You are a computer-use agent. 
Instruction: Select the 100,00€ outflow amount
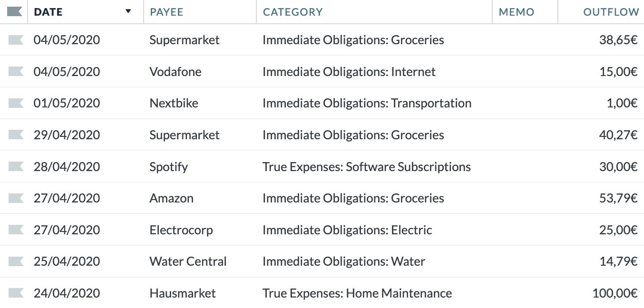tap(615, 293)
